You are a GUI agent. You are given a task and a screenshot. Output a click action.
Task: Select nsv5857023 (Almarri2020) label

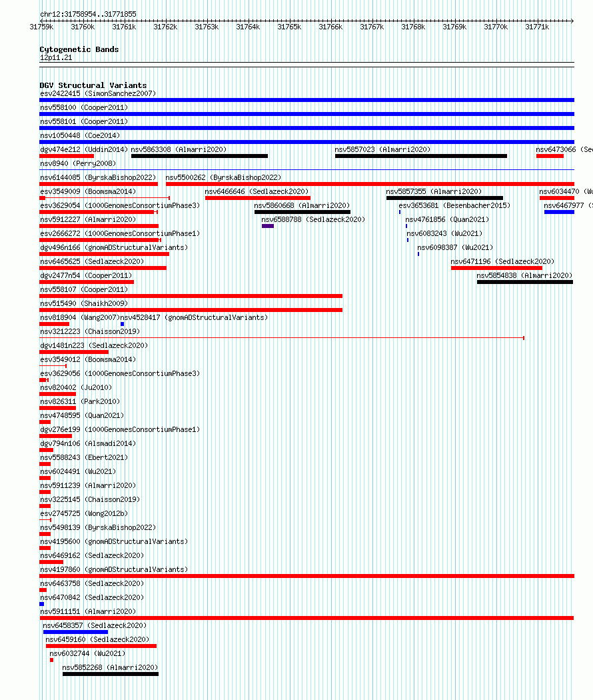point(383,149)
